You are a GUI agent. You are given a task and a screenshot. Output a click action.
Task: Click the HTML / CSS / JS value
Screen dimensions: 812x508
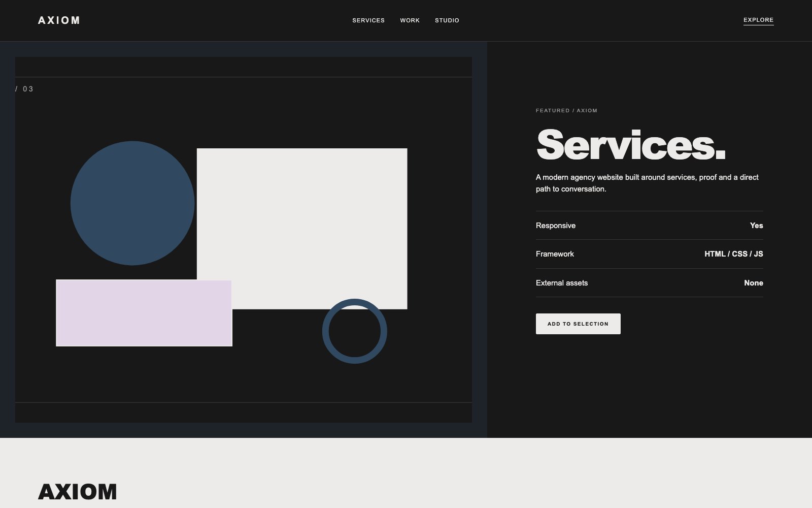click(x=734, y=254)
